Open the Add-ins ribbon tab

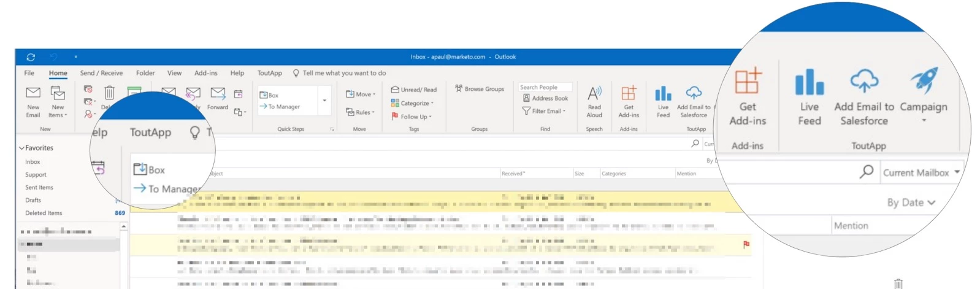[x=206, y=73]
